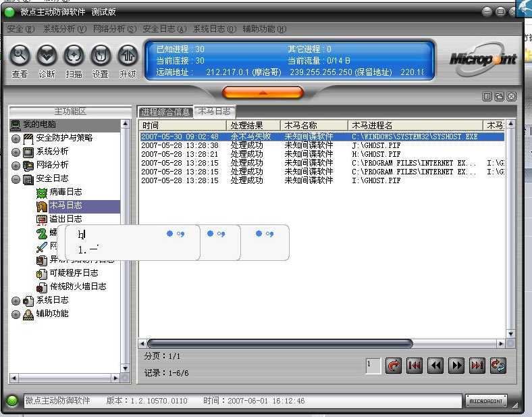Open the 系统分析 menu

64,29
